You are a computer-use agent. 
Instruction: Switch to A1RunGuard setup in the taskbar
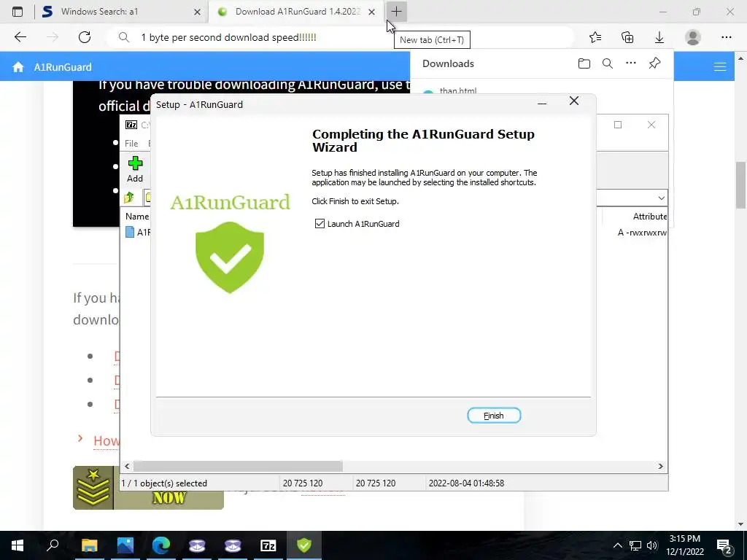(x=304, y=545)
